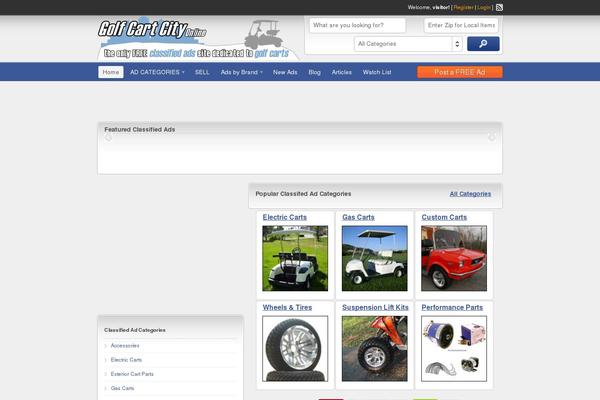Click the Wheels & Tires thumbnail
Screen dimensions: 600x400
tap(295, 349)
